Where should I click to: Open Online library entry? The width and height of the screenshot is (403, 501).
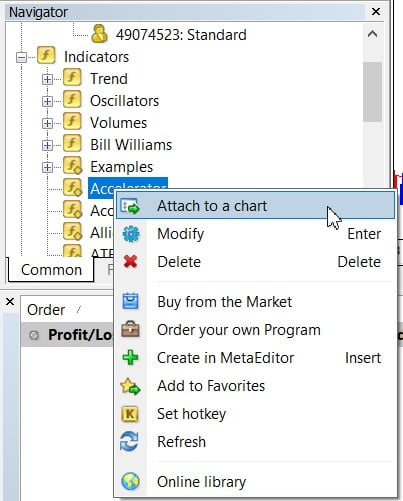[x=255, y=482]
